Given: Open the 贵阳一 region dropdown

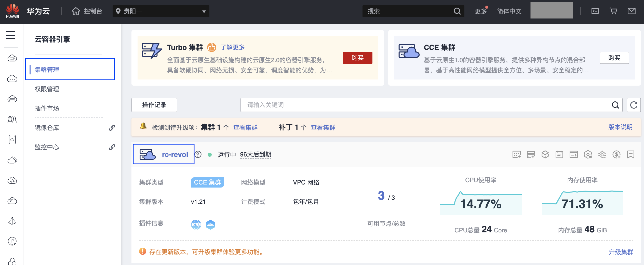Looking at the screenshot, I should coord(161,11).
